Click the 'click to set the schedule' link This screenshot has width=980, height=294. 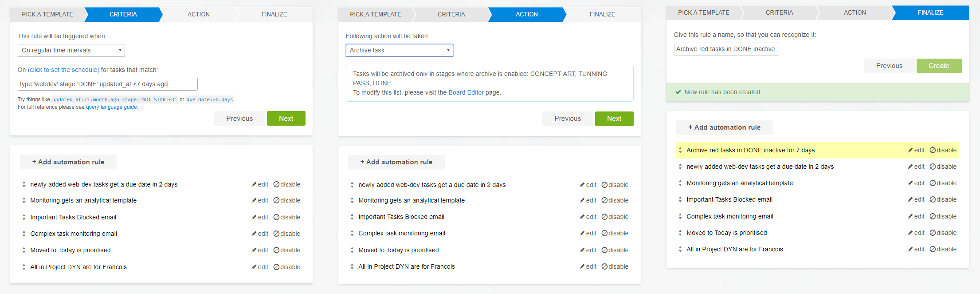(63, 70)
